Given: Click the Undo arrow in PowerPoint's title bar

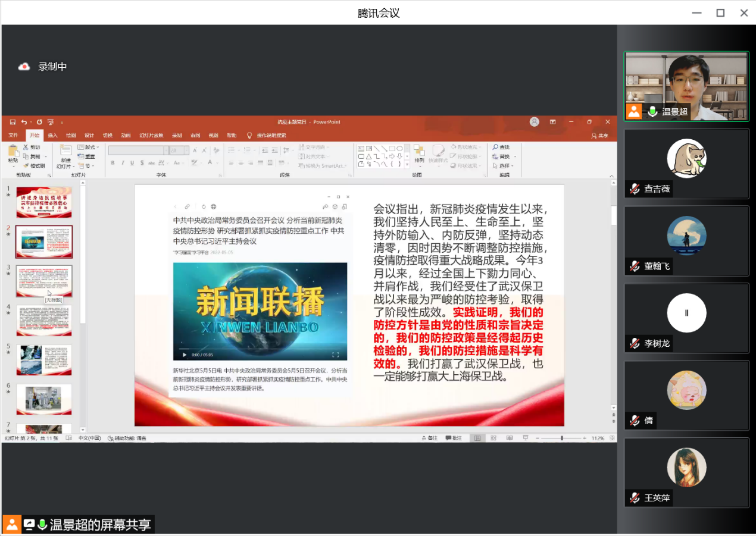Looking at the screenshot, I should (x=23, y=122).
